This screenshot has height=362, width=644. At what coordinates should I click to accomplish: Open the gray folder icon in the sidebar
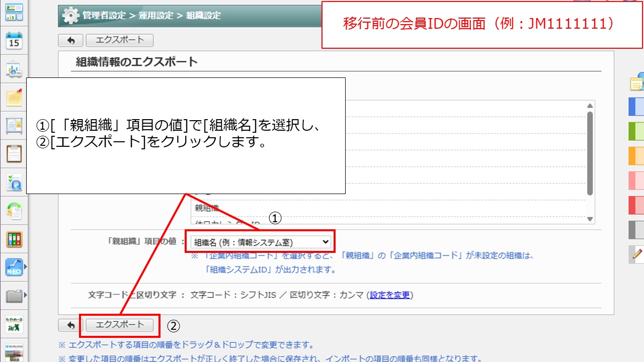click(x=14, y=296)
